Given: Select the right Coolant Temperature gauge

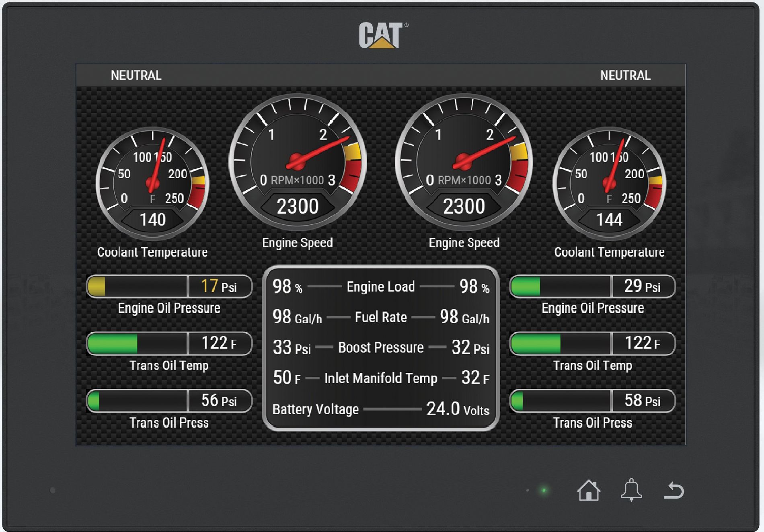Looking at the screenshot, I should (609, 184).
